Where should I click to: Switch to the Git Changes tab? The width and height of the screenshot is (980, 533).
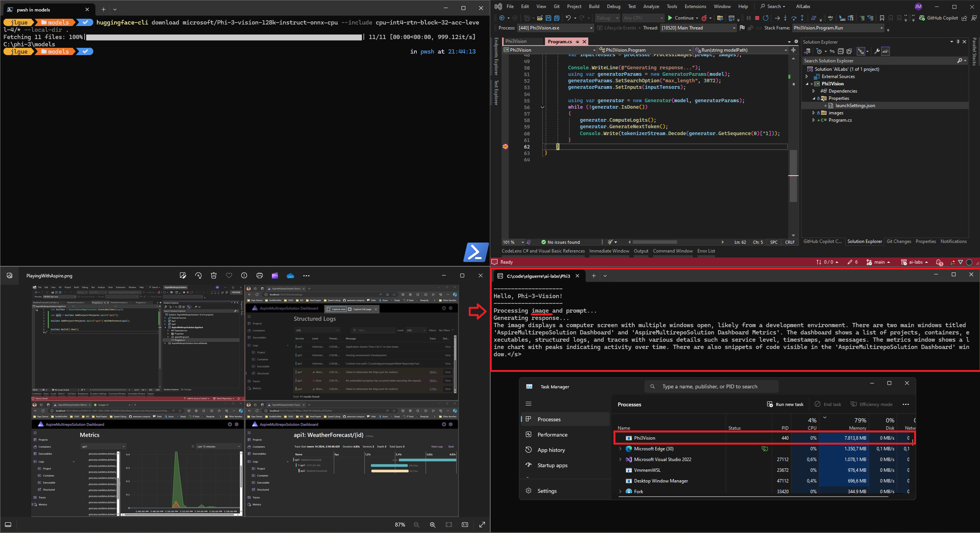coord(898,241)
